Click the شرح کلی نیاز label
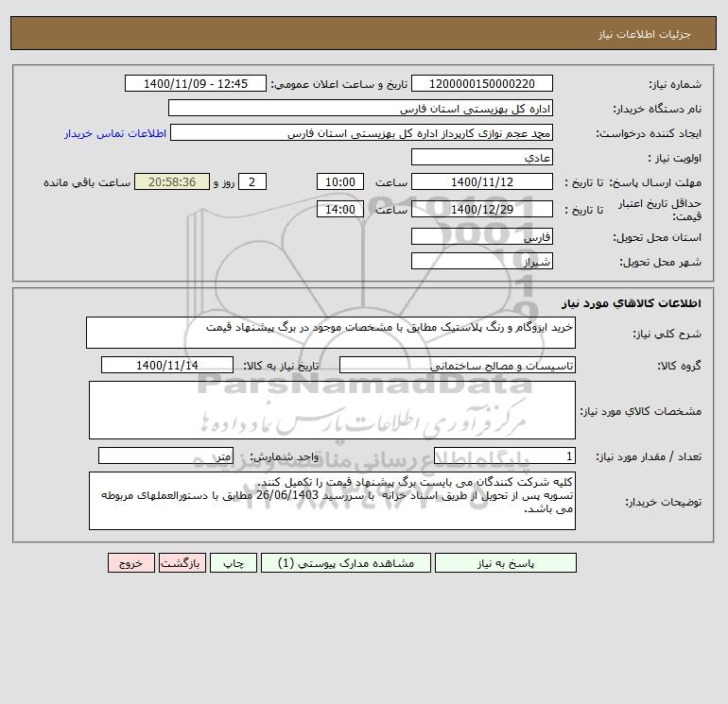The width and height of the screenshot is (728, 704). pos(667,335)
